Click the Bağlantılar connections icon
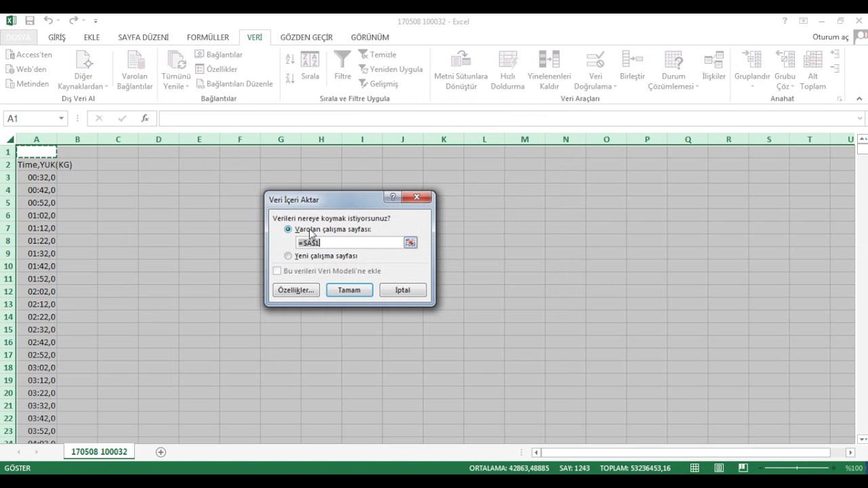The width and height of the screenshot is (868, 488). 200,54
